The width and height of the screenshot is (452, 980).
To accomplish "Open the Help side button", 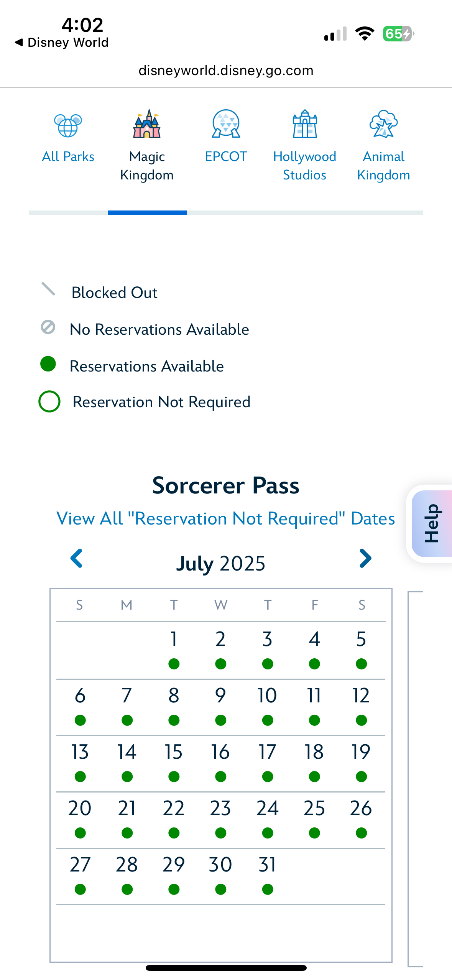I will (431, 523).
